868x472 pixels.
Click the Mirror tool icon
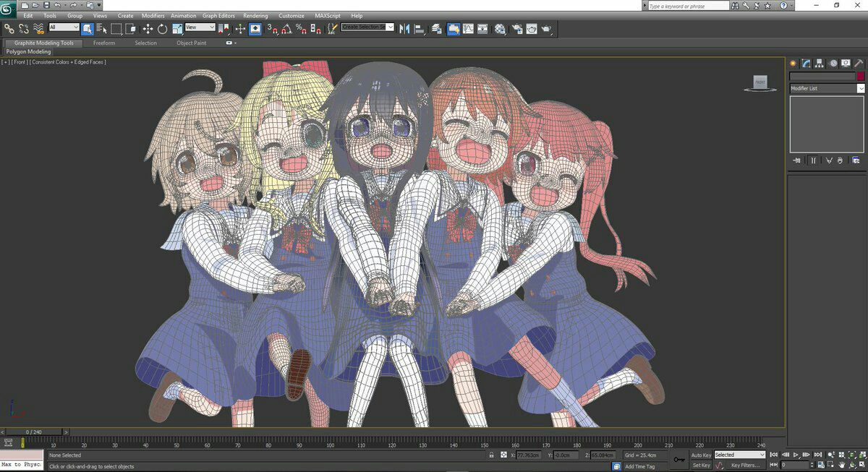click(404, 29)
